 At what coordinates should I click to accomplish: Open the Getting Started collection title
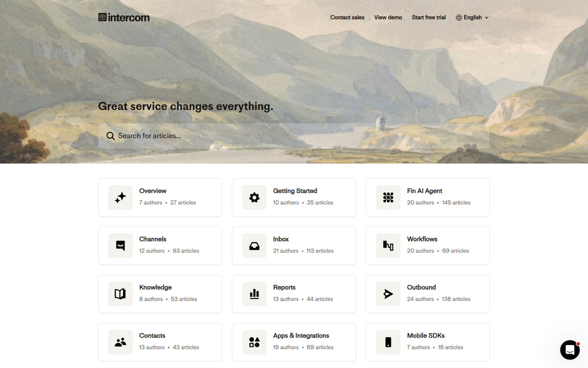(295, 191)
